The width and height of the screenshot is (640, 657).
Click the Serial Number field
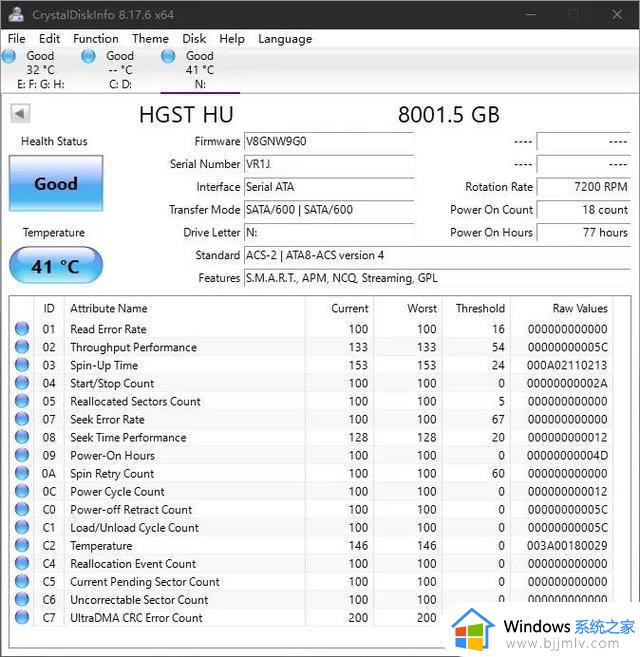pyautogui.click(x=329, y=164)
